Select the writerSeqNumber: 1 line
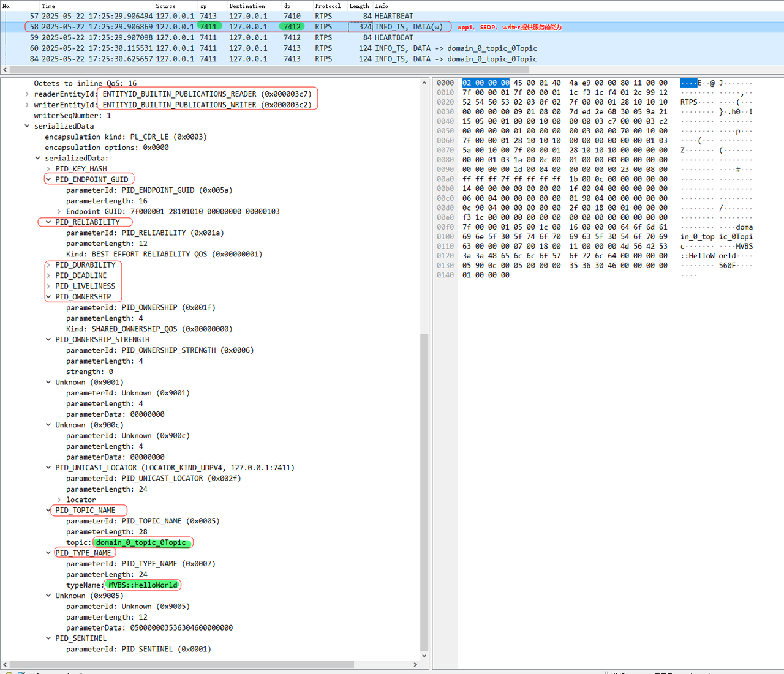784x674 pixels. pyautogui.click(x=72, y=116)
